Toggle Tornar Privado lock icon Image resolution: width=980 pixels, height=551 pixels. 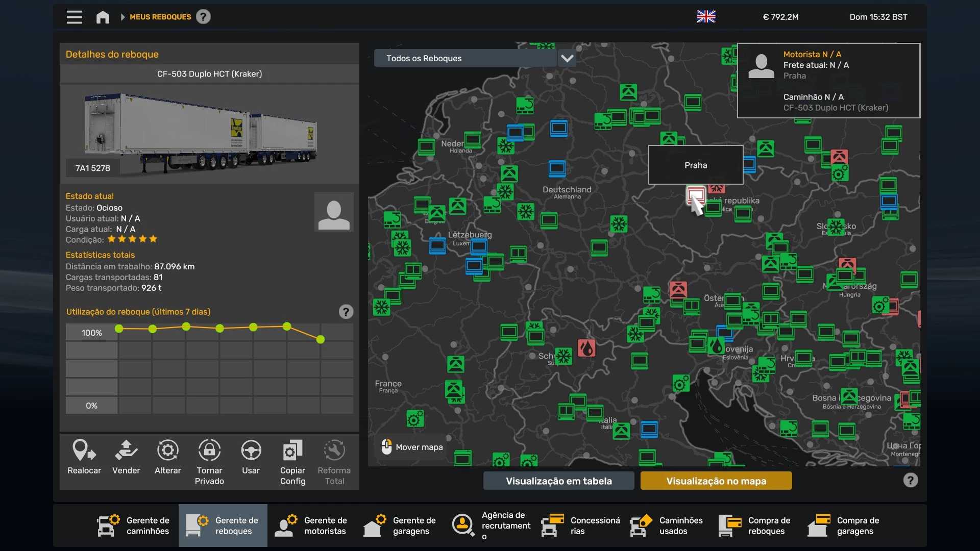209,450
